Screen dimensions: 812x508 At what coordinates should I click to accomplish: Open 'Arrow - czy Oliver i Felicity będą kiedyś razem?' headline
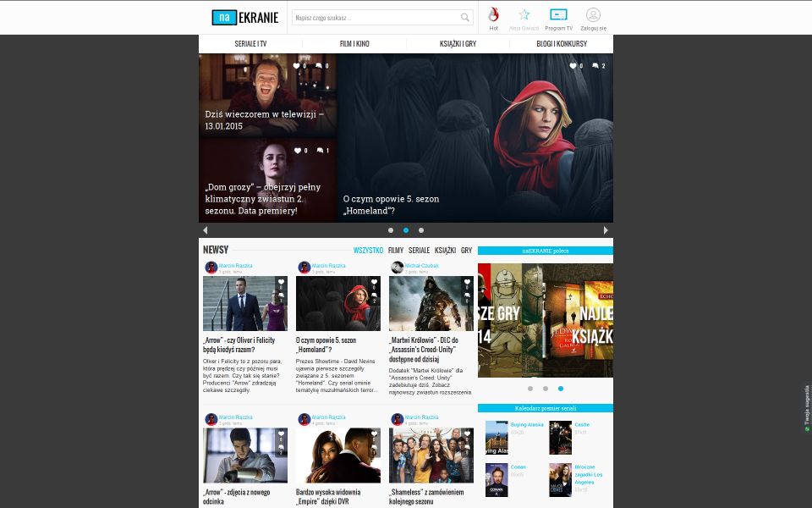(x=239, y=345)
